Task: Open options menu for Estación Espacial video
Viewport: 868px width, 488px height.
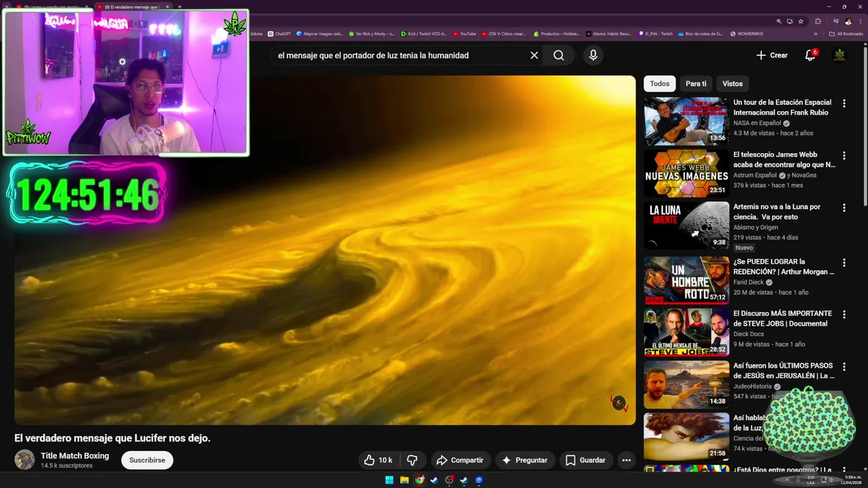Action: coord(844,104)
